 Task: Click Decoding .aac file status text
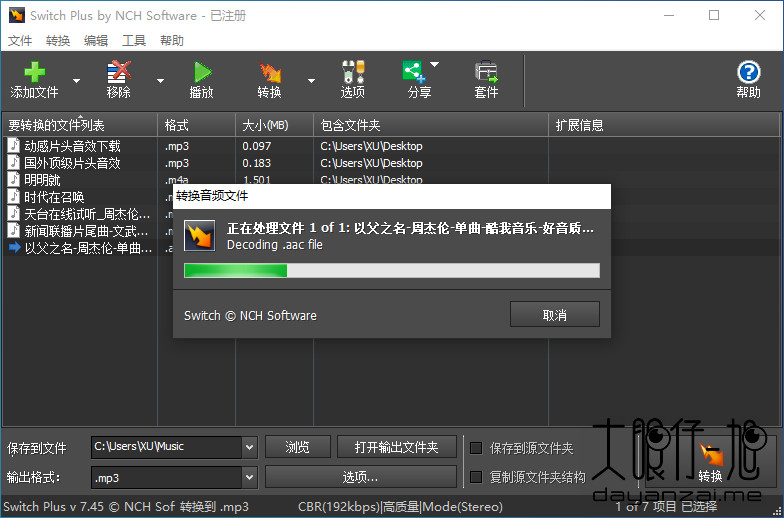pyautogui.click(x=274, y=245)
